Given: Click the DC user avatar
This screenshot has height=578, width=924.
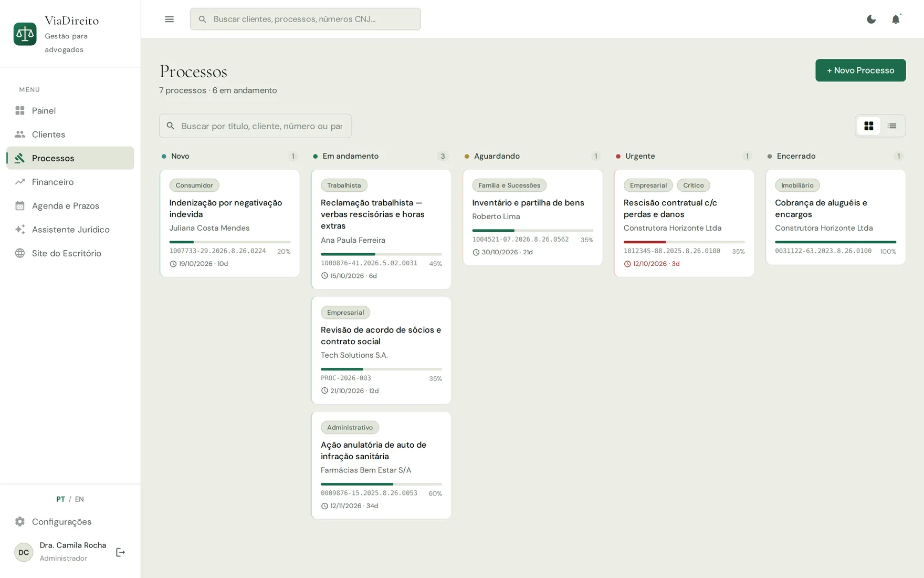Looking at the screenshot, I should tap(24, 552).
